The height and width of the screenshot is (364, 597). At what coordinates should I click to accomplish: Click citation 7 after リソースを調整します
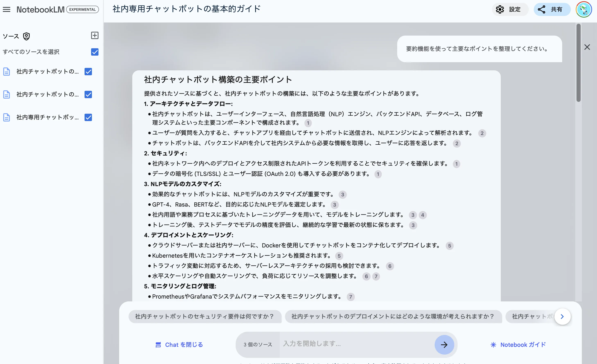pos(376,276)
